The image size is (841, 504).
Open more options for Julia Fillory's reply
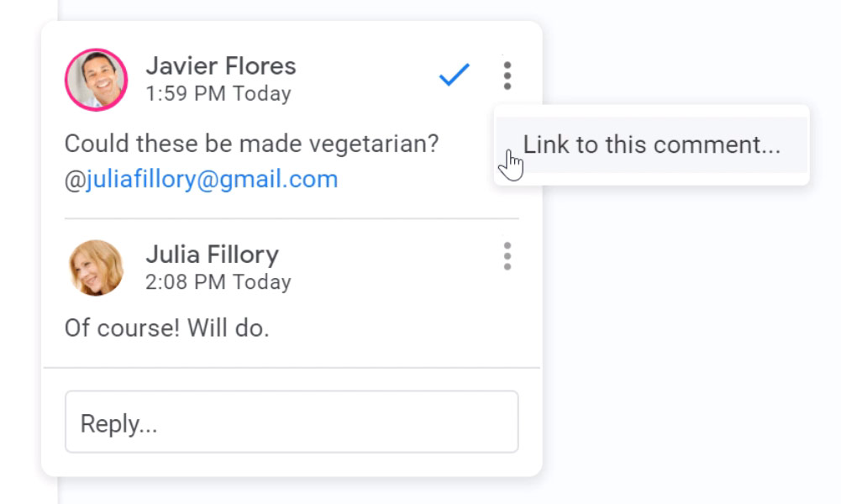(507, 256)
